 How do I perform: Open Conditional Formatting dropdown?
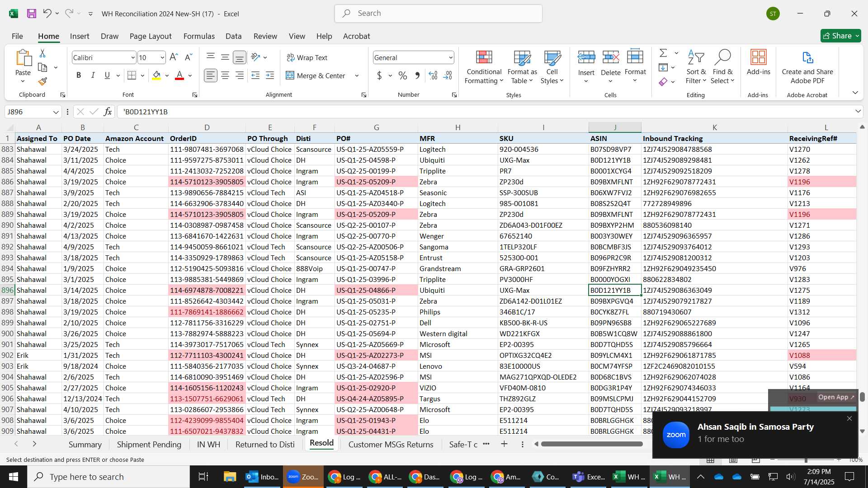click(x=484, y=67)
